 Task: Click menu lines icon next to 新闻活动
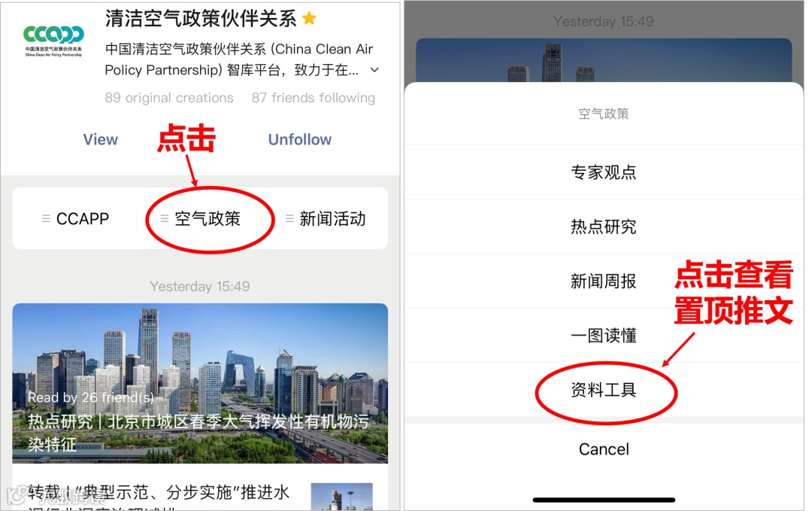[x=289, y=219]
